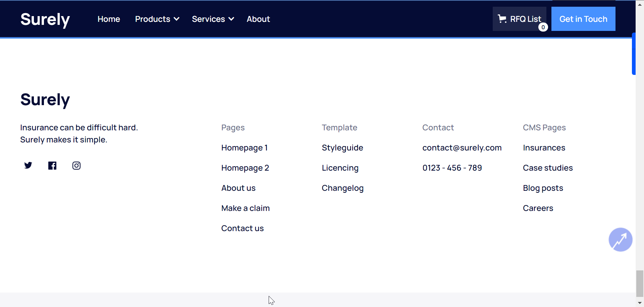This screenshot has width=644, height=307.
Task: Click the Surely logo in the navbar
Action: (x=45, y=19)
